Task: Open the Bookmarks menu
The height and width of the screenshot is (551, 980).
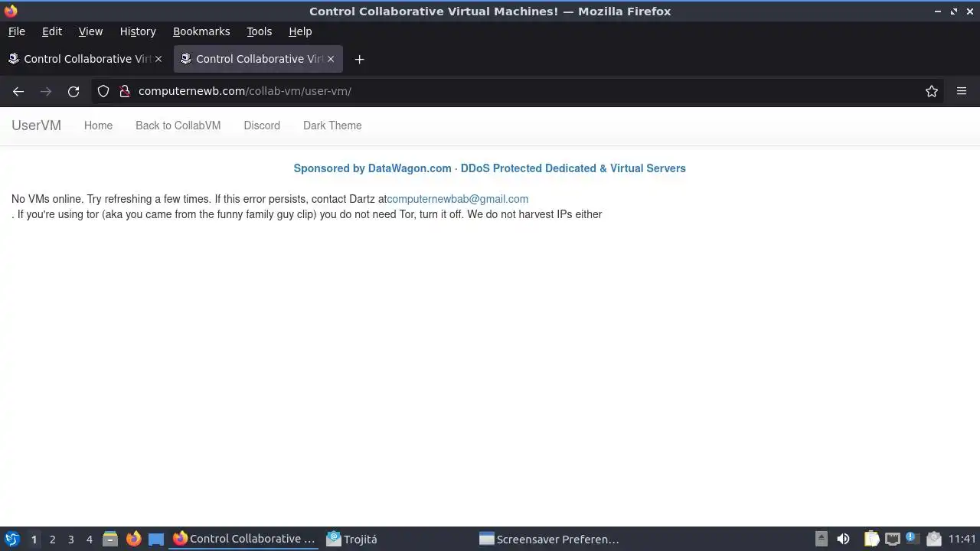Action: pos(201,31)
